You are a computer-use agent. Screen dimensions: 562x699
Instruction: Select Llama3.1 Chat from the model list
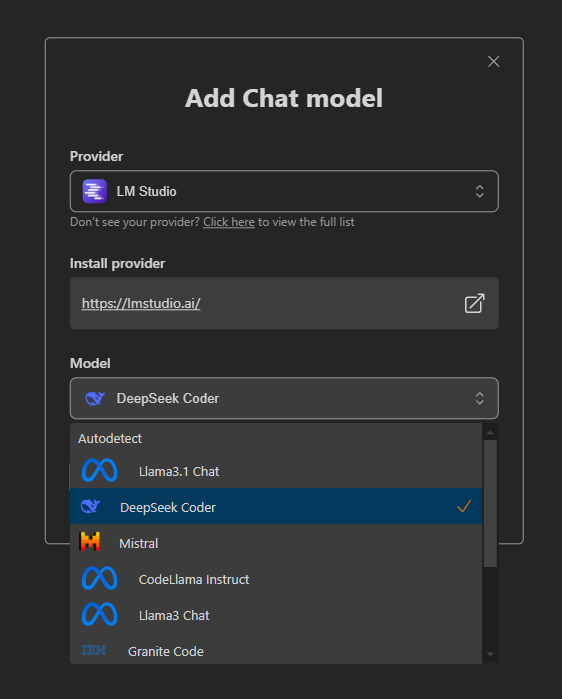pos(276,471)
